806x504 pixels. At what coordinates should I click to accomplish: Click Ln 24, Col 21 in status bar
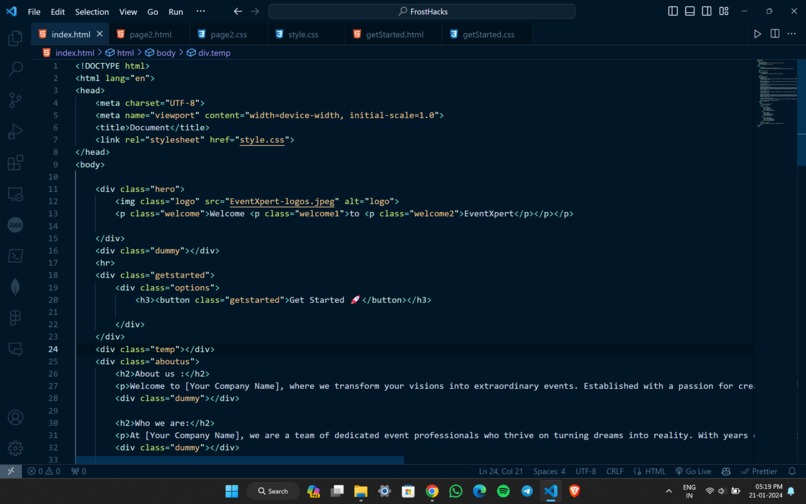tap(501, 471)
